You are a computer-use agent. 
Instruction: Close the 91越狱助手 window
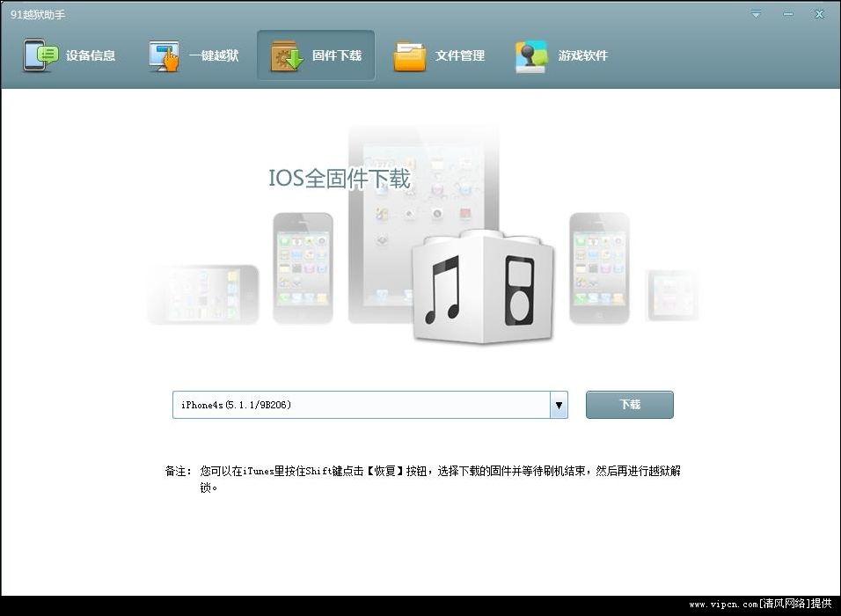click(x=819, y=14)
